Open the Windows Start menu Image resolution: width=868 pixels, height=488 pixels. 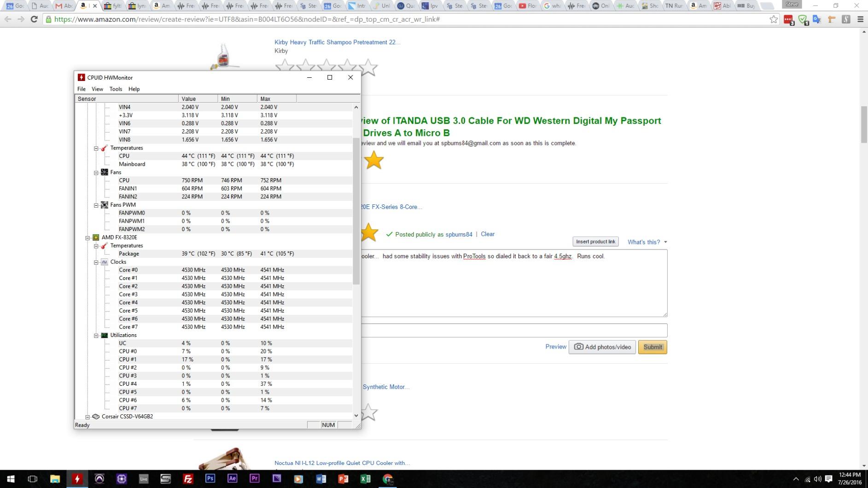tap(11, 479)
